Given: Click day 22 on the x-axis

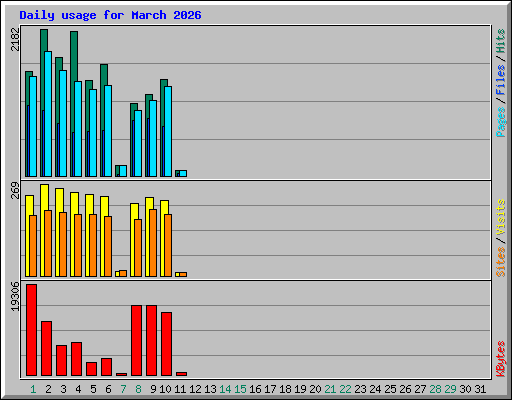Looking at the screenshot, I should 345,389.
